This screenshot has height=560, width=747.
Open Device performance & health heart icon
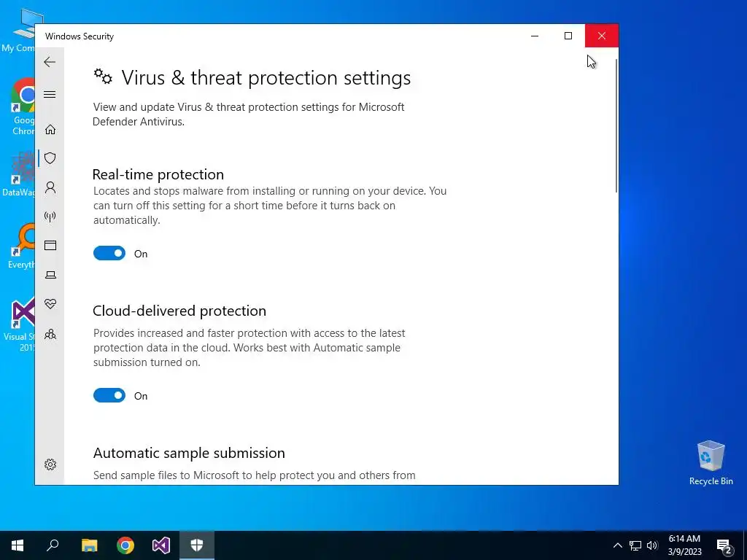click(x=50, y=304)
